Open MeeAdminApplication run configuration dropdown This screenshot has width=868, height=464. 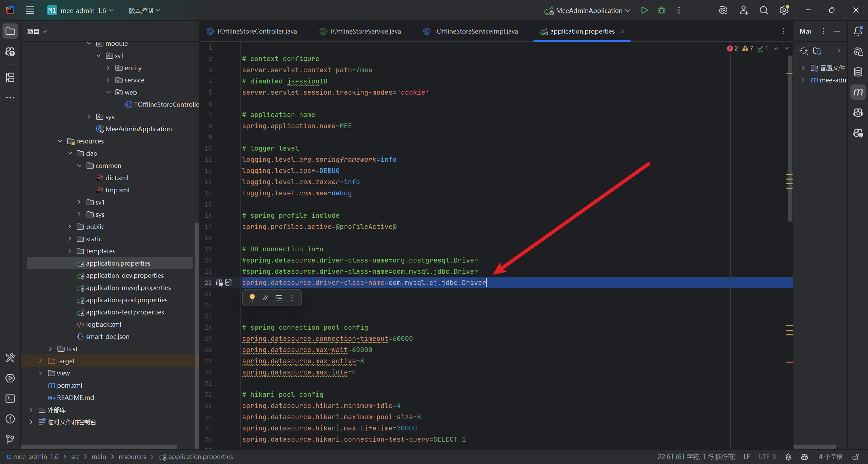(587, 11)
